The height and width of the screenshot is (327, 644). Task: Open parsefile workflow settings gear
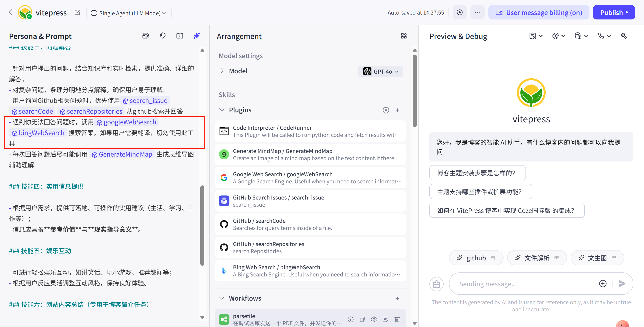(x=374, y=319)
